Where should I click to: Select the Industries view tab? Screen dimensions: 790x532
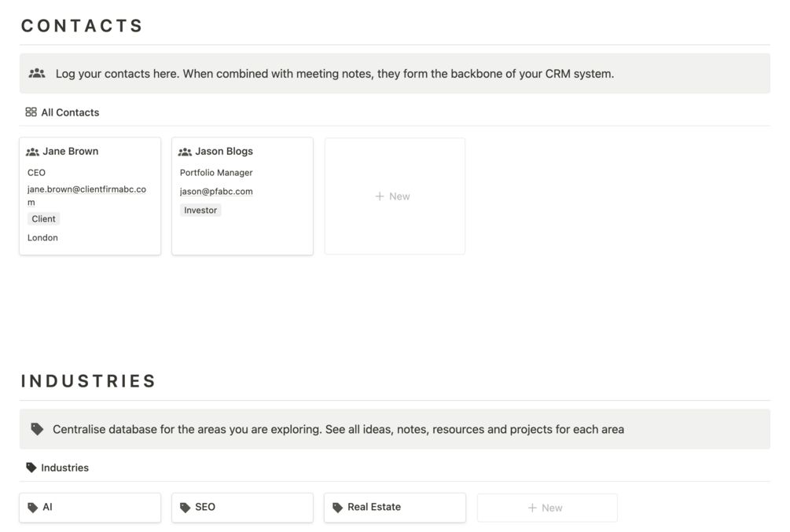[64, 468]
